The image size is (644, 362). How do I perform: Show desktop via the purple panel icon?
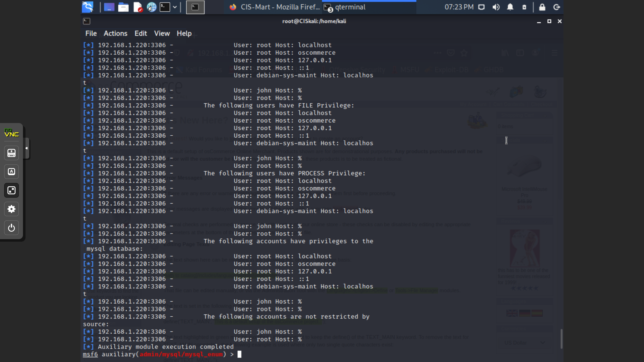(109, 7)
